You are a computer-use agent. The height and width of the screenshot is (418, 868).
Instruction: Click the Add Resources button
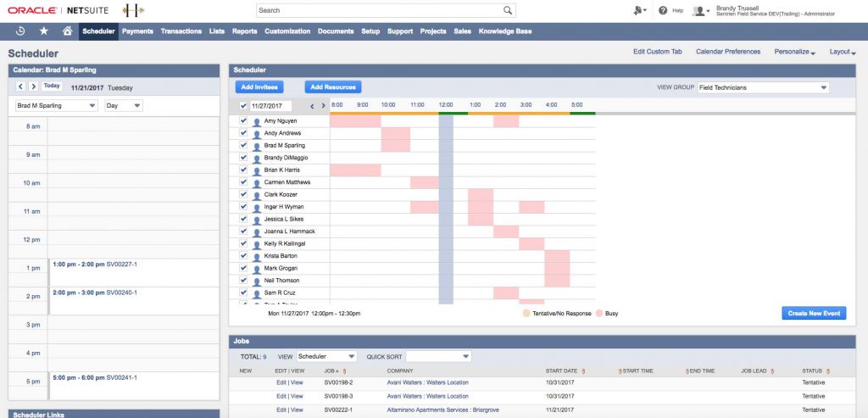[332, 87]
